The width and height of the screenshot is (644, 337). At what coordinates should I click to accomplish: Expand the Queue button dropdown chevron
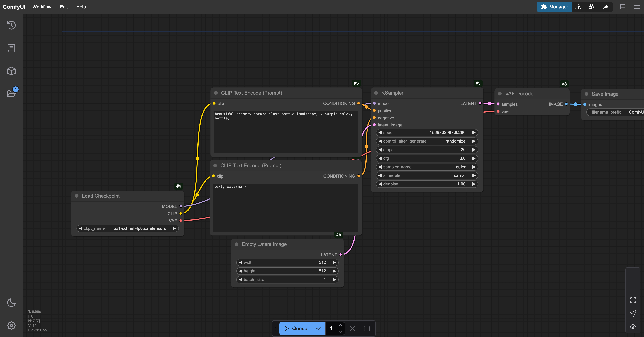tap(318, 328)
